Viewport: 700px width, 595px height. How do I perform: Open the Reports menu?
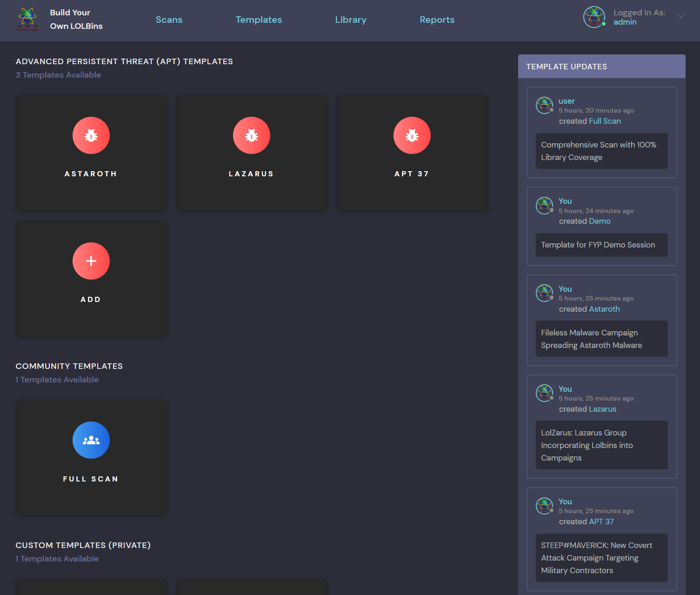pyautogui.click(x=437, y=20)
